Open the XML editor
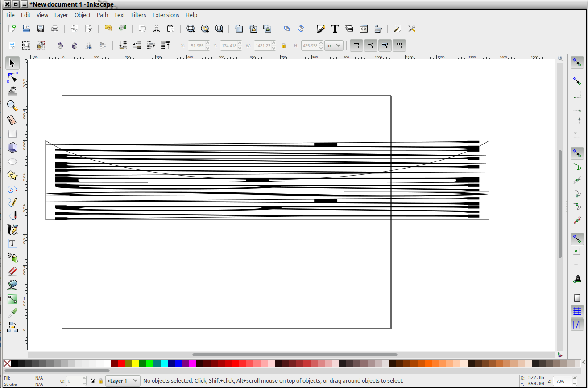The image size is (588, 388). (x=364, y=29)
